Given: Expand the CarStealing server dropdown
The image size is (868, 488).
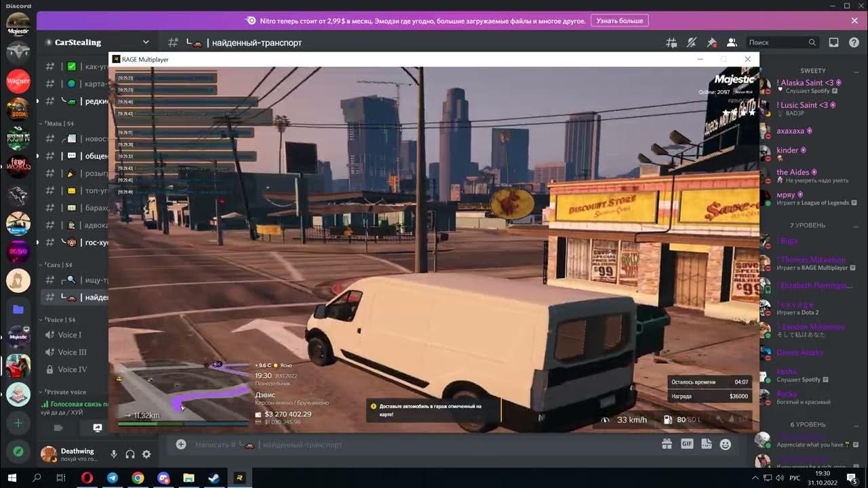Looking at the screenshot, I should pos(146,42).
